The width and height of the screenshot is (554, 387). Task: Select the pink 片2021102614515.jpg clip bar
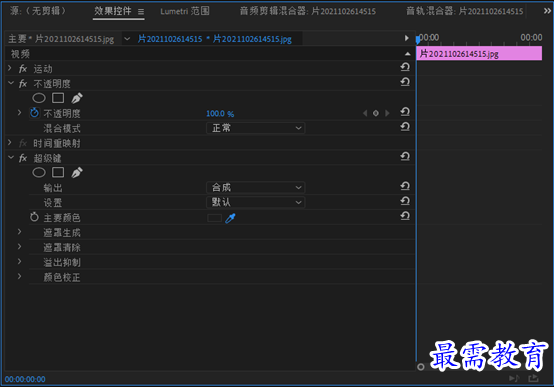click(x=479, y=54)
